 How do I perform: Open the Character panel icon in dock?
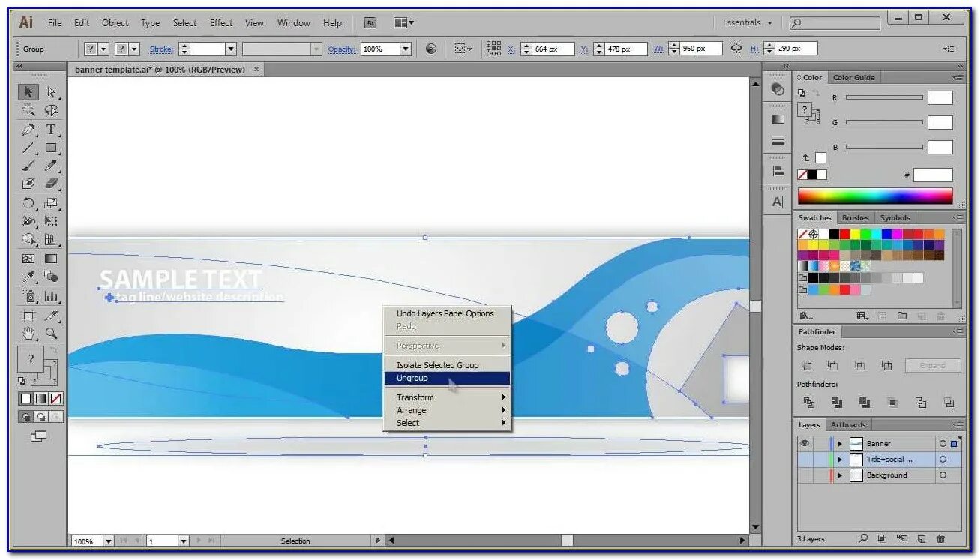pos(778,202)
